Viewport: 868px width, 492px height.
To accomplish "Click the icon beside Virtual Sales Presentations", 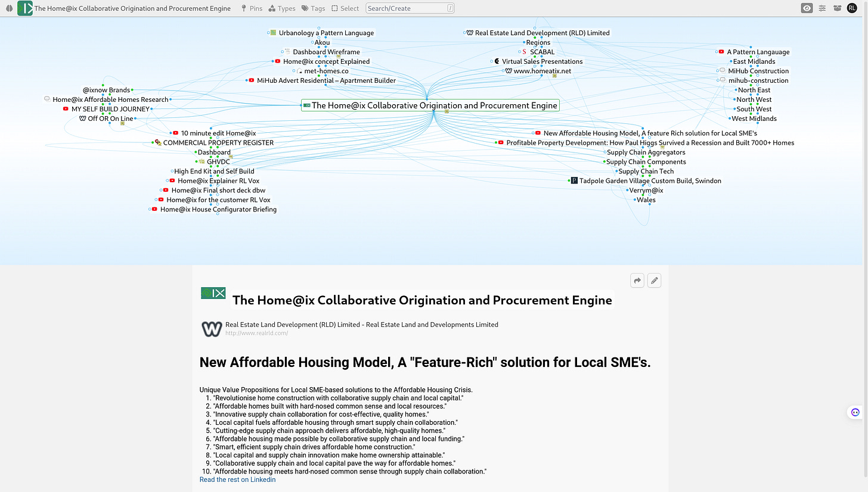I will point(497,61).
